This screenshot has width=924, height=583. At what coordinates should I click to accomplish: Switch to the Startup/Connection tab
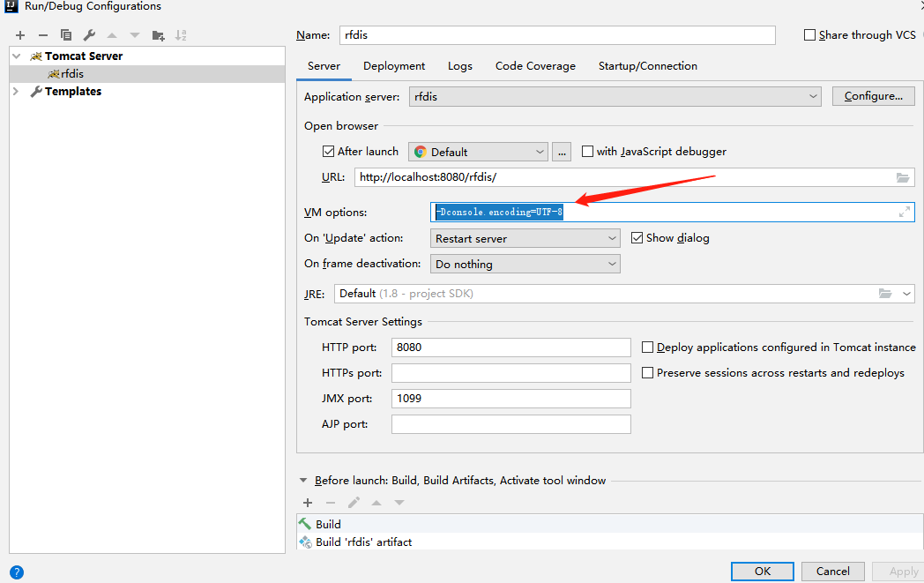[648, 66]
